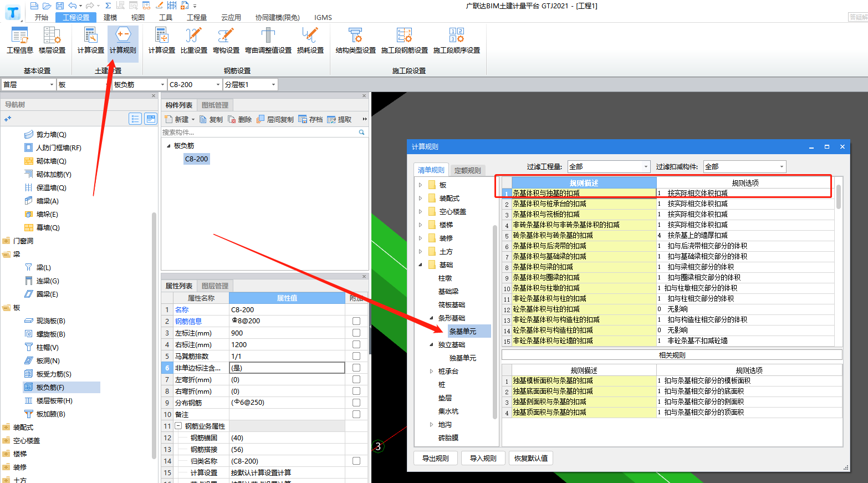Open 工程信息 project info tool
868x483 pixels.
coord(20,40)
